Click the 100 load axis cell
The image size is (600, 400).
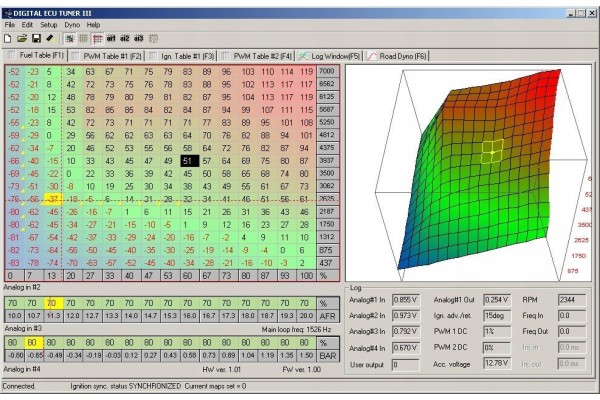pyautogui.click(x=306, y=276)
